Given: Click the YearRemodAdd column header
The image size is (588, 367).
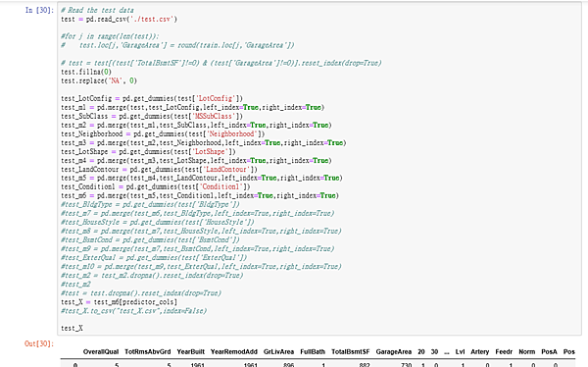Looking at the screenshot, I should pos(234,352).
